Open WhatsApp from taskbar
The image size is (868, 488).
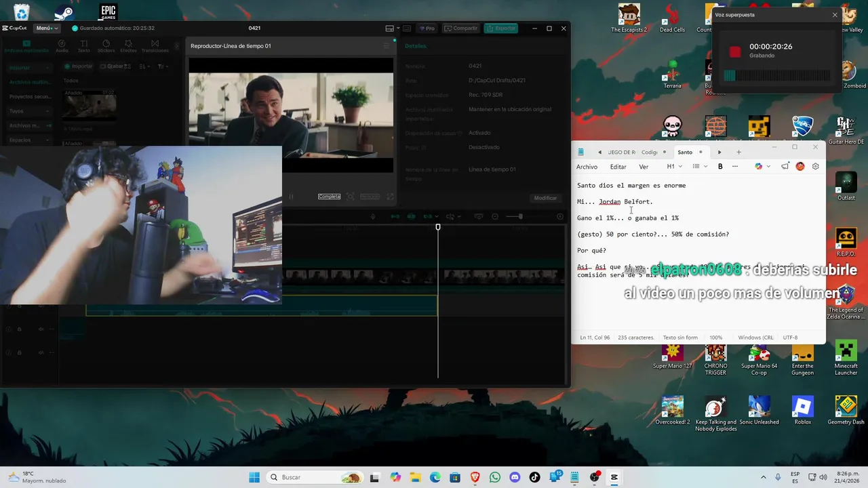click(494, 477)
